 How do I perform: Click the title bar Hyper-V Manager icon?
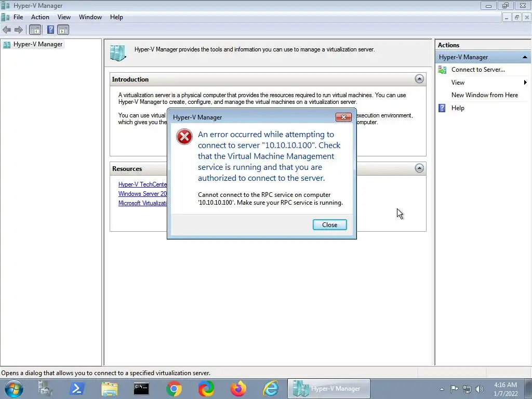[5, 5]
